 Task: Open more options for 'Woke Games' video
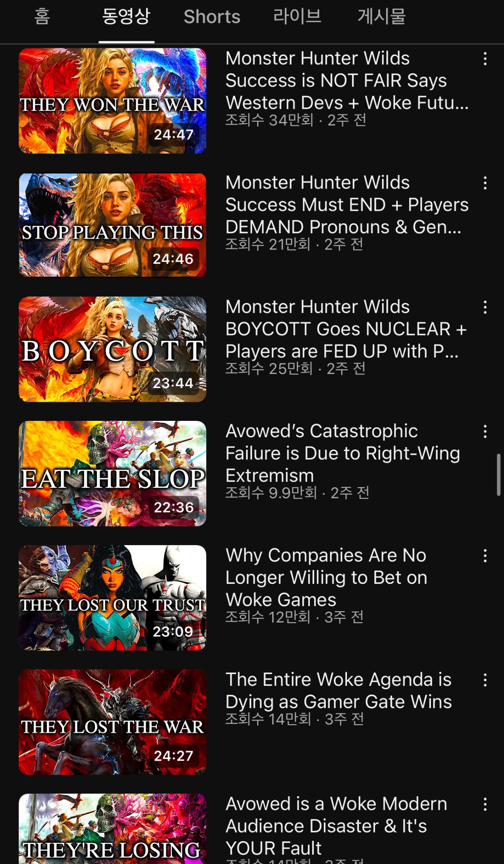485,556
